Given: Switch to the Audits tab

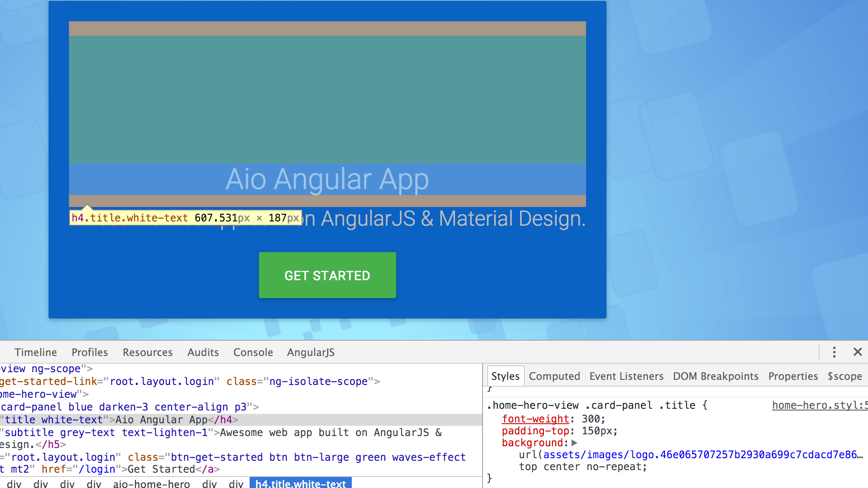Looking at the screenshot, I should [x=203, y=352].
